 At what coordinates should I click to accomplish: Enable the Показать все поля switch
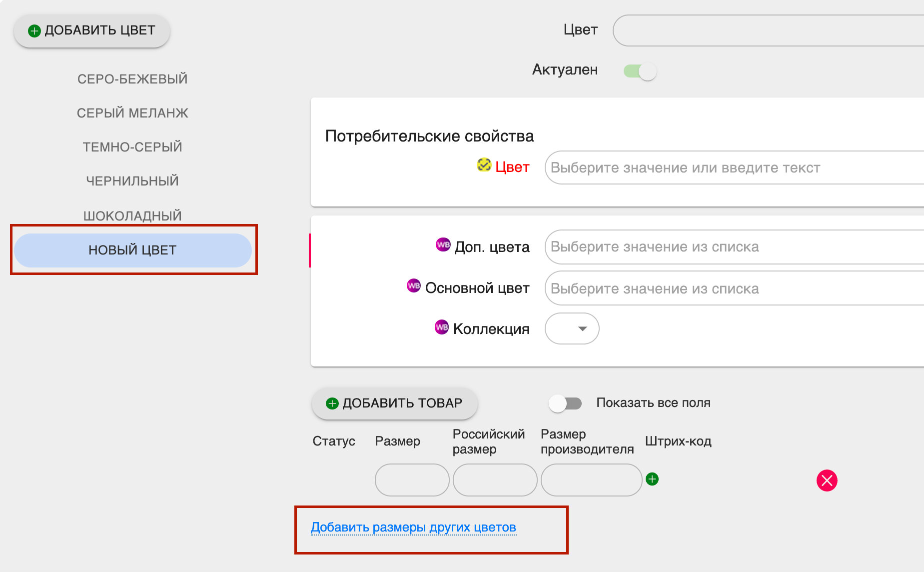tap(566, 403)
